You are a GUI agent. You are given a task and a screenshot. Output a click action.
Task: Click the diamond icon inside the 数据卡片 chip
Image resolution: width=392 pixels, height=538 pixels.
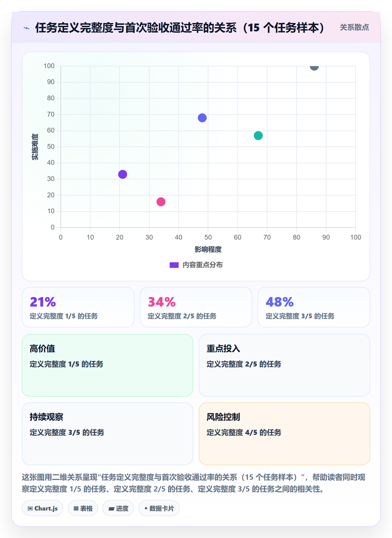click(146, 508)
